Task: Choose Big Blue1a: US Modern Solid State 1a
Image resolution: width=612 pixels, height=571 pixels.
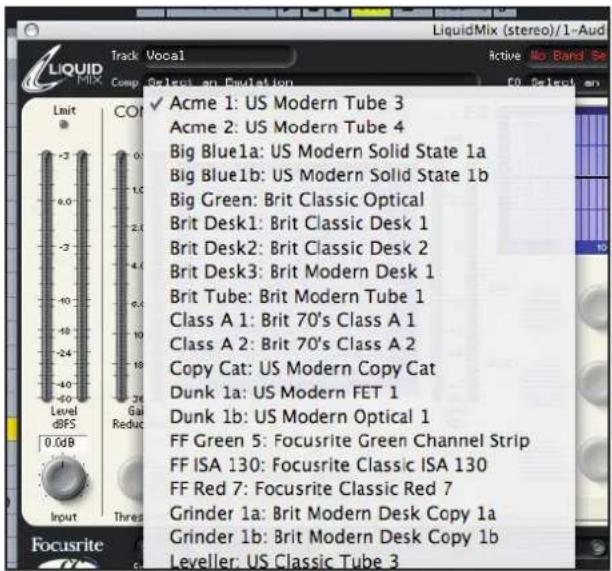Action: (x=359, y=151)
